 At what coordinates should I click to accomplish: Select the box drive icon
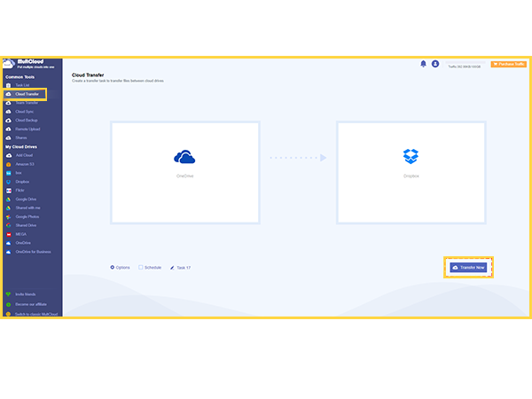pos(9,173)
